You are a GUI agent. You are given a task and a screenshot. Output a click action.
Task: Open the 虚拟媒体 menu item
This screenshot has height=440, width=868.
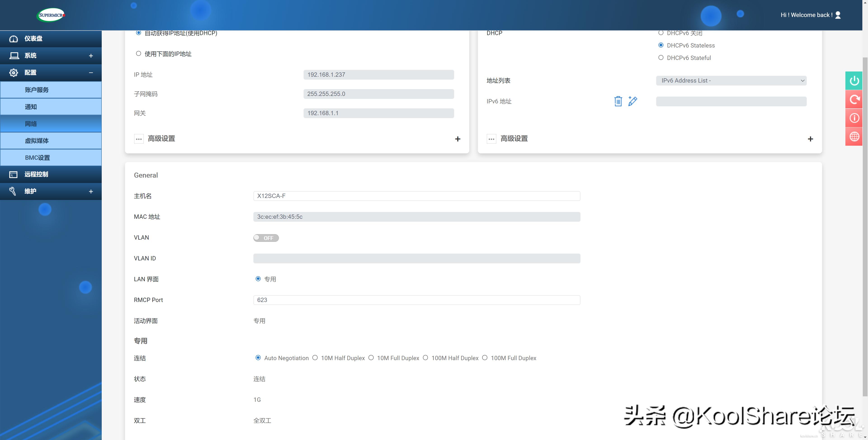point(37,141)
